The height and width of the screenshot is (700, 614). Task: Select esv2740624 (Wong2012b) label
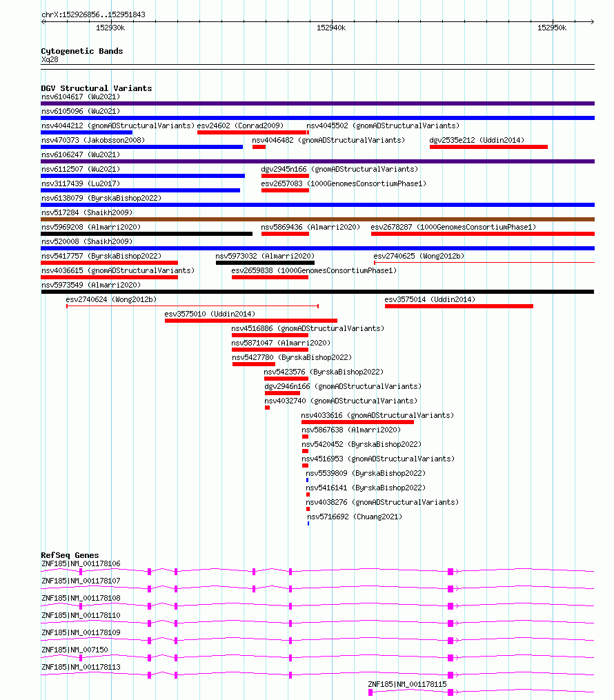111,299
